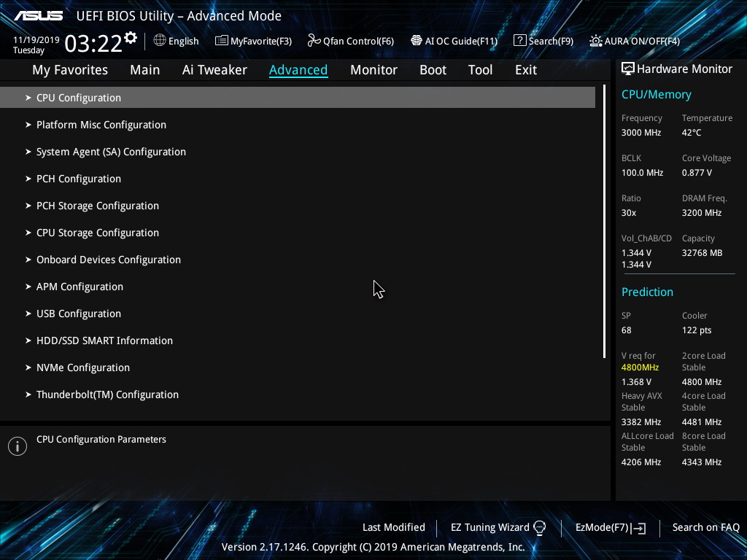Click Last Modified button
Screen dimensions: 747x560
point(393,528)
